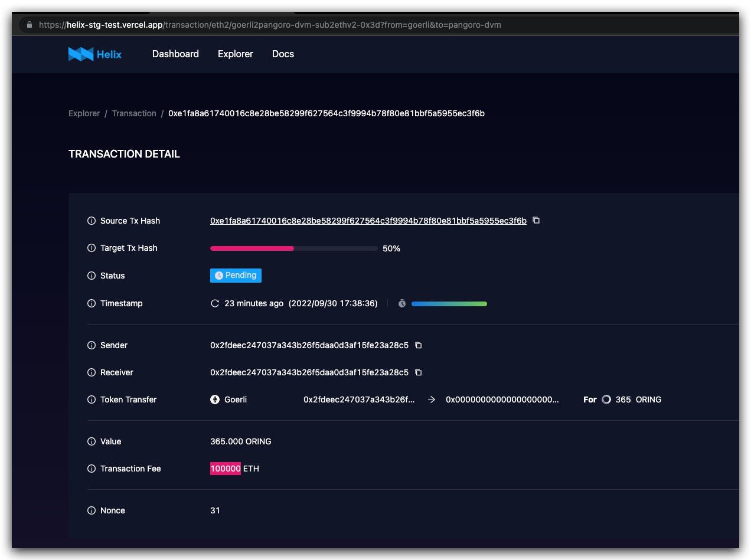Click the info icon beside Nonce
Image resolution: width=751 pixels, height=560 pixels.
point(91,510)
